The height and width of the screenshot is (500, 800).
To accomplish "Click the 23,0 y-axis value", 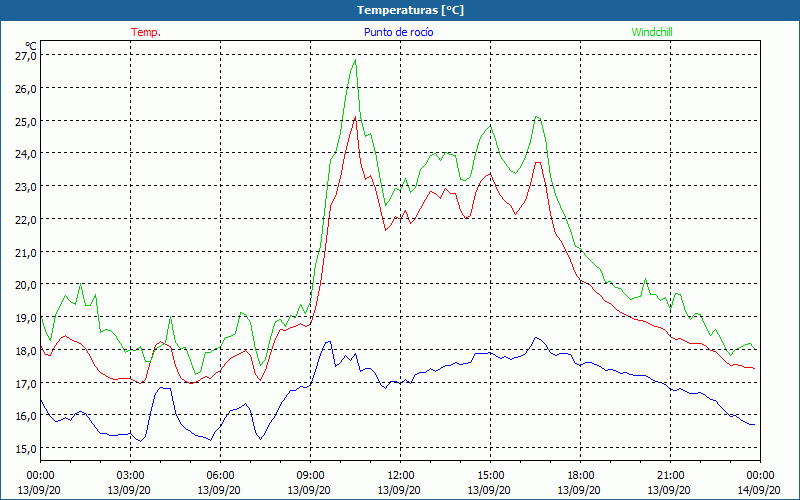I will click(26, 187).
